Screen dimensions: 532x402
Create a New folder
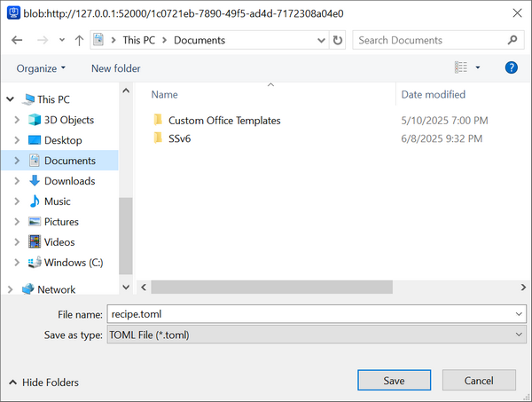click(x=115, y=68)
